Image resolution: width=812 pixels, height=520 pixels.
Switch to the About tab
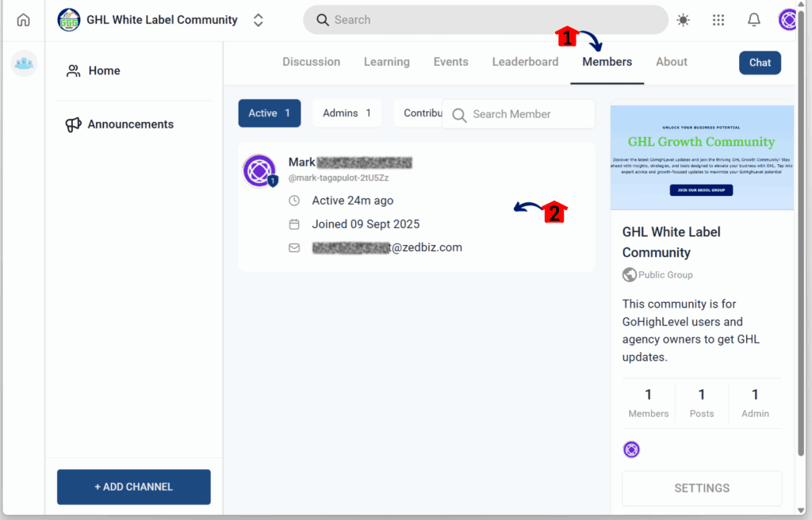pyautogui.click(x=672, y=62)
